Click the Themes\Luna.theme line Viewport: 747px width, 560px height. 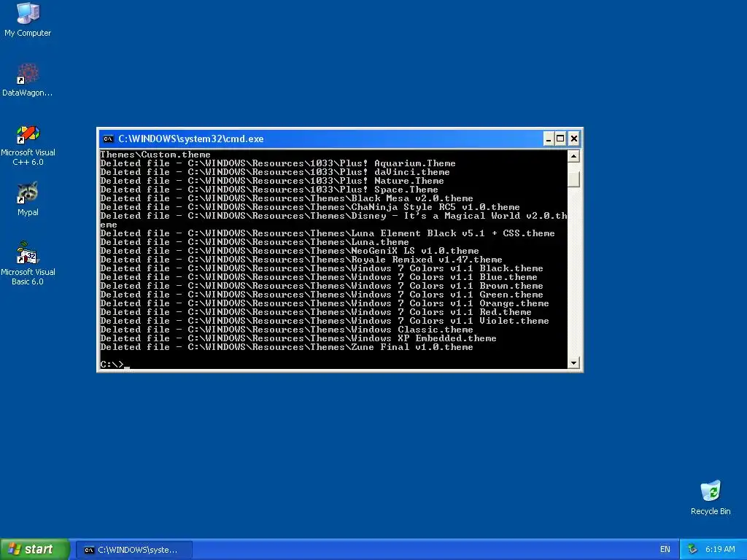click(255, 242)
